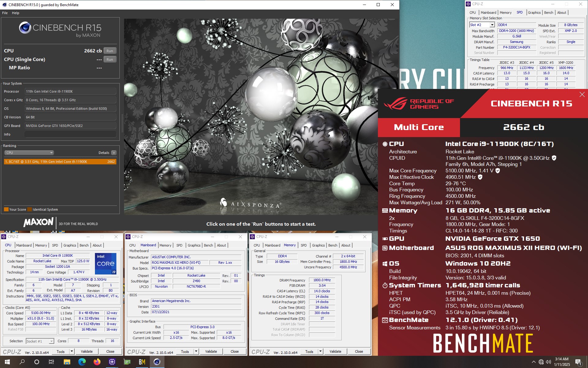
Task: Click ranking Details arrow button
Action: click(114, 153)
